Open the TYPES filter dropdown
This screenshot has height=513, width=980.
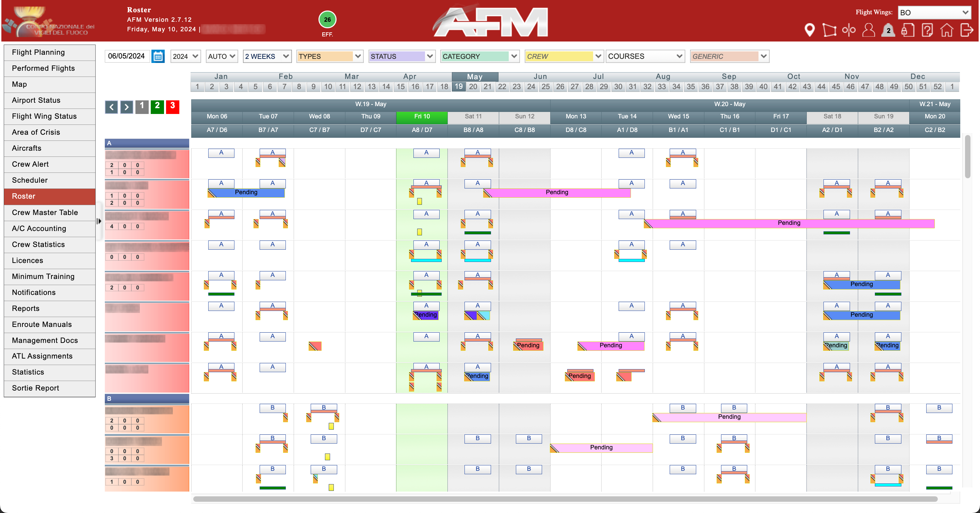click(329, 56)
